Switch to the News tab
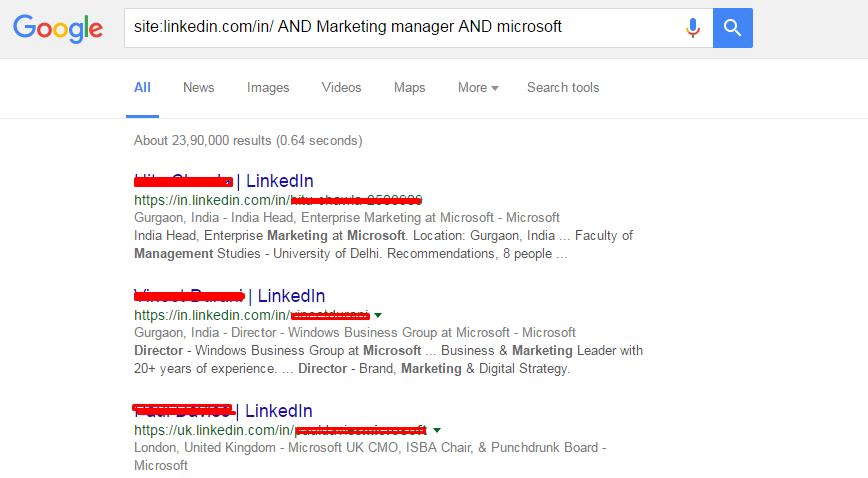 coord(199,88)
